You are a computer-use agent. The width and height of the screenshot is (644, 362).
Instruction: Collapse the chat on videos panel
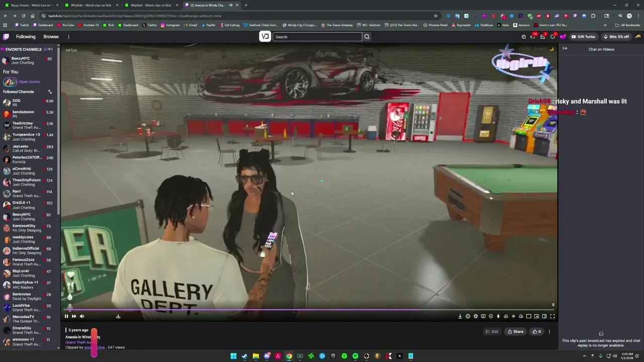tap(565, 49)
